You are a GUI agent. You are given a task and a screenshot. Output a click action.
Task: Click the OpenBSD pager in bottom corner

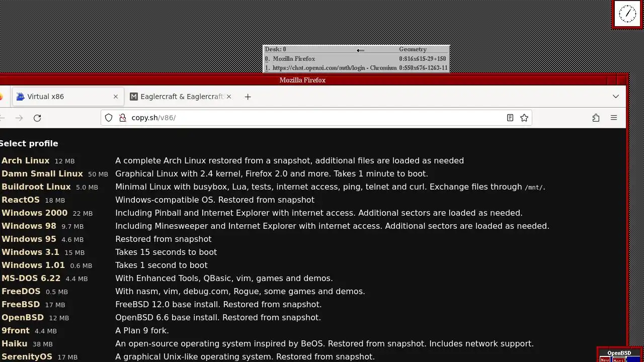(x=619, y=355)
